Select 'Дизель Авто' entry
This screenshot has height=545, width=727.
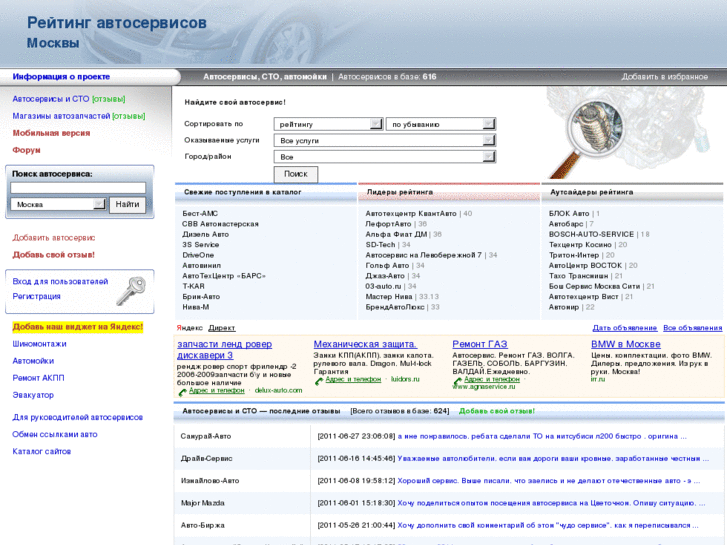(205, 234)
